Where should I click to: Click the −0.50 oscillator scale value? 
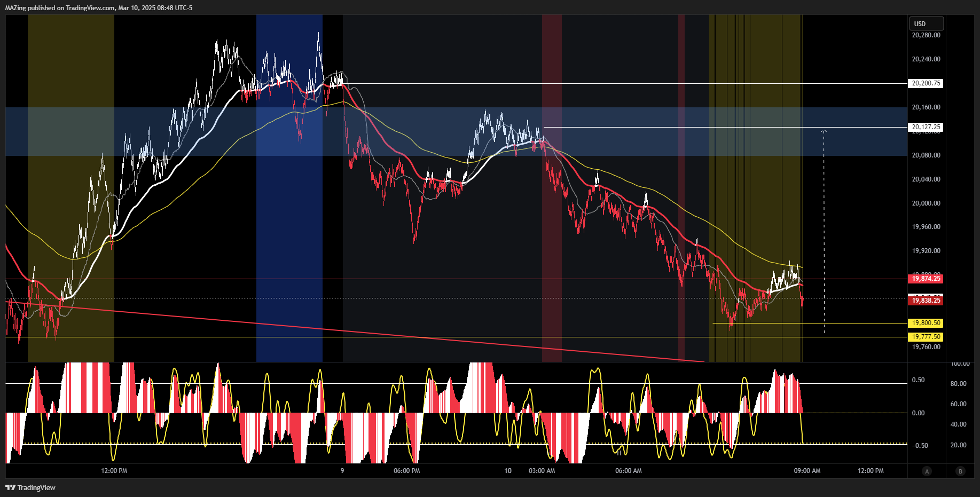point(920,446)
